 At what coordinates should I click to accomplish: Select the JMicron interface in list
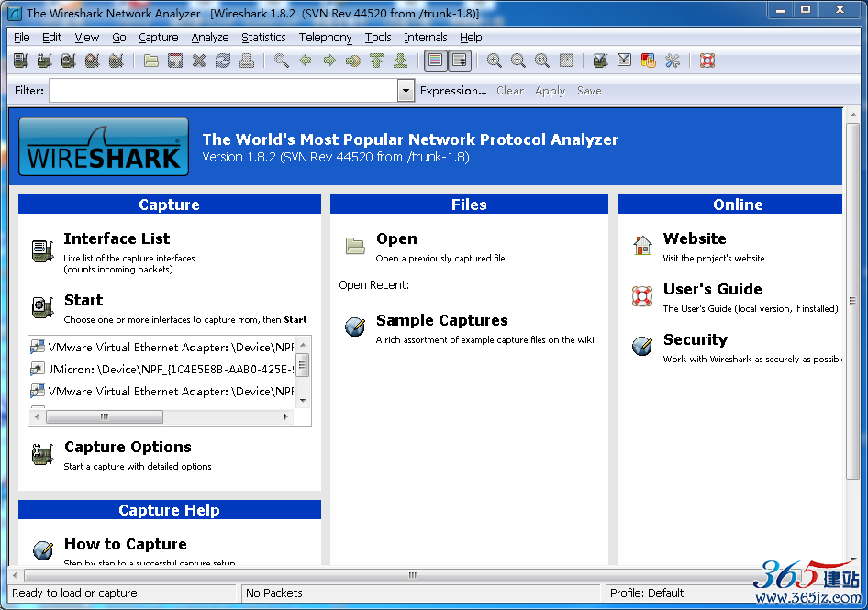point(162,369)
